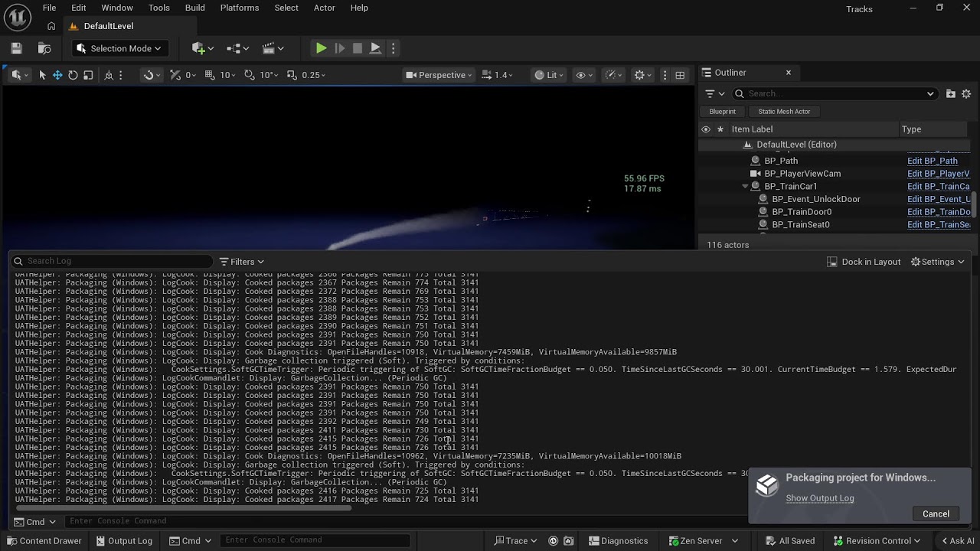980x551 pixels.
Task: Activate the Rotate gizmo tool
Action: point(73,75)
